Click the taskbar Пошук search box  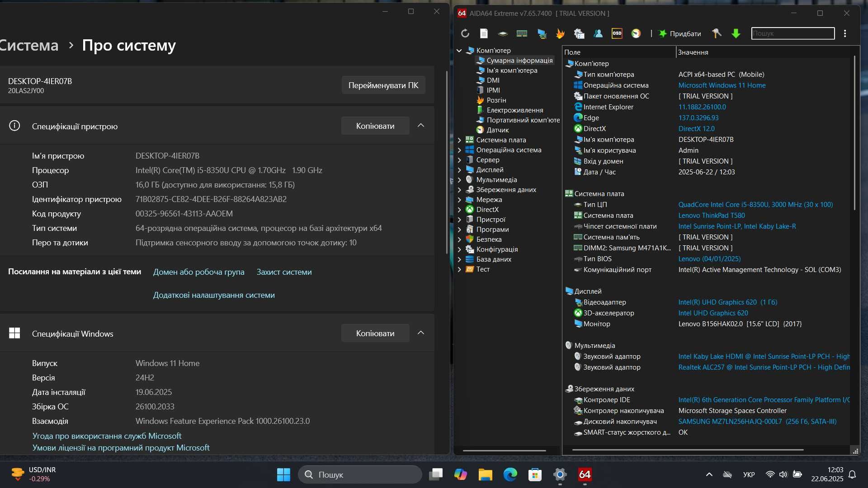(x=360, y=474)
